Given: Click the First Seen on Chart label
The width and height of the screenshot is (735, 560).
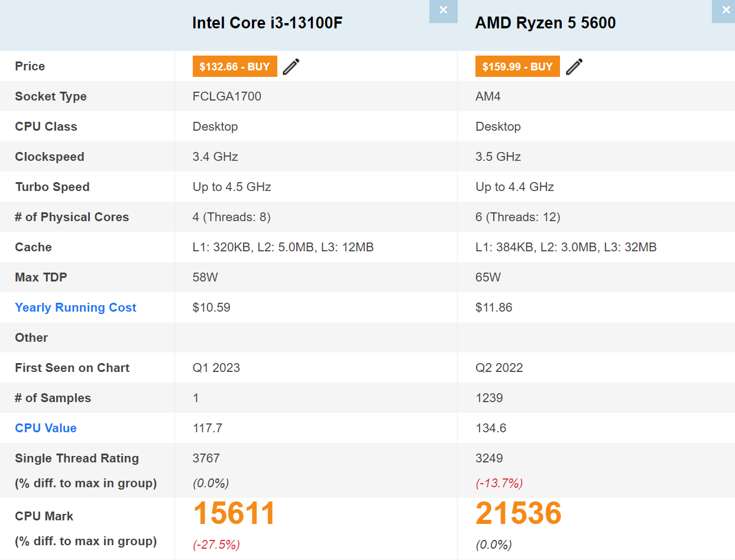Looking at the screenshot, I should tap(72, 368).
